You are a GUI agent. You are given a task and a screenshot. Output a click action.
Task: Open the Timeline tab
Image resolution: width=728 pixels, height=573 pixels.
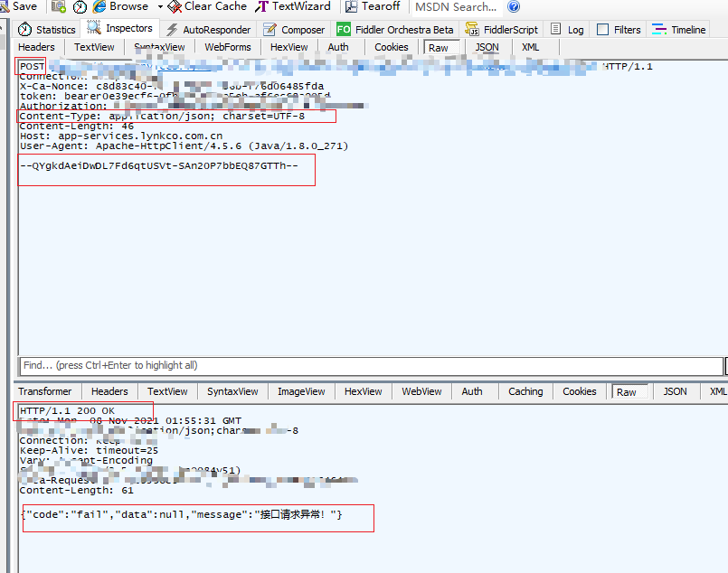pos(679,29)
